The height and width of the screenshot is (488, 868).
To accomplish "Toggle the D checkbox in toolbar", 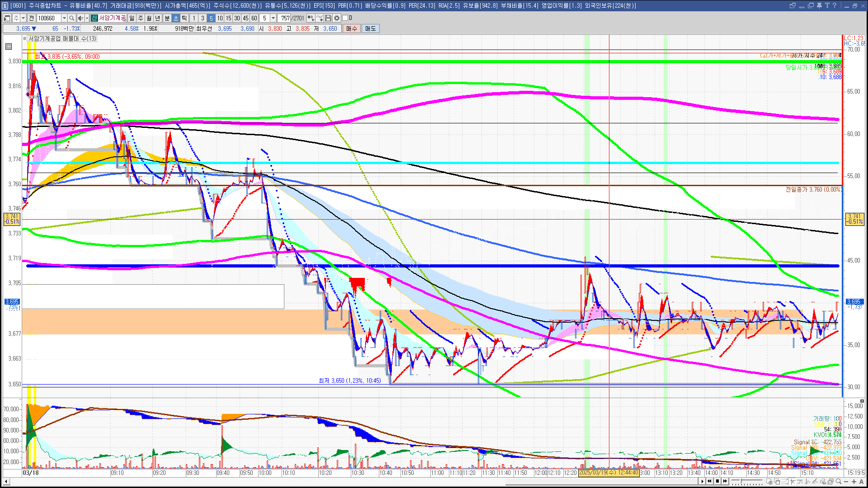I will (x=345, y=18).
